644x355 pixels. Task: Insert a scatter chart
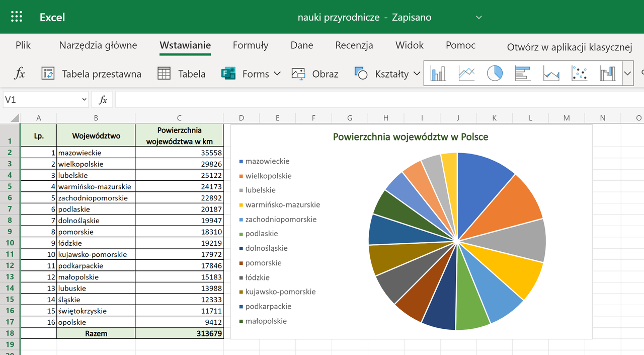click(578, 73)
